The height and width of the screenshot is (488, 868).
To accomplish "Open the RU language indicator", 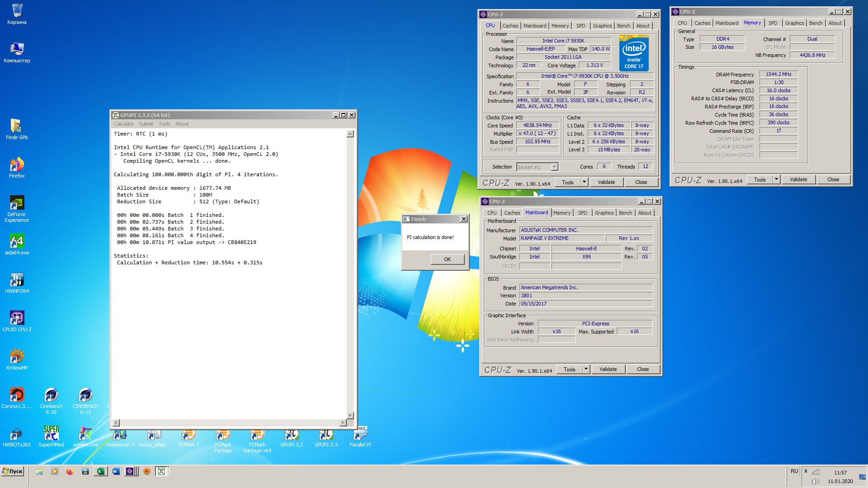I will point(794,471).
